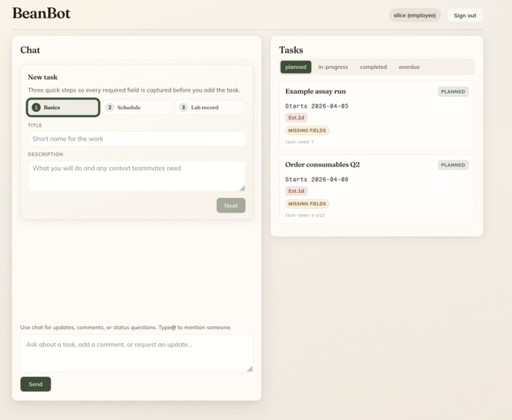Click the New task heading
The width and height of the screenshot is (512, 420).
tap(42, 77)
